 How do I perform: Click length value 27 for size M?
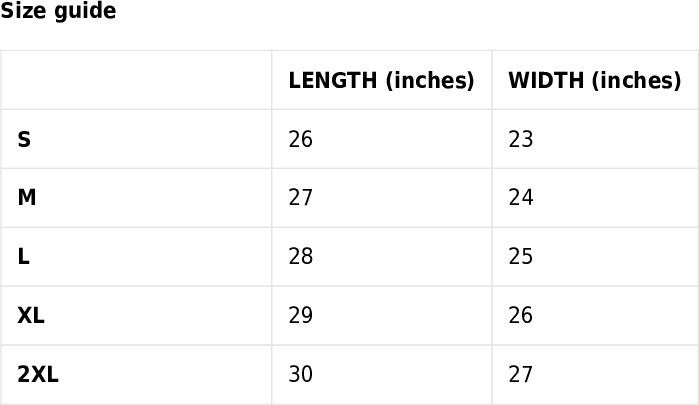(x=300, y=198)
